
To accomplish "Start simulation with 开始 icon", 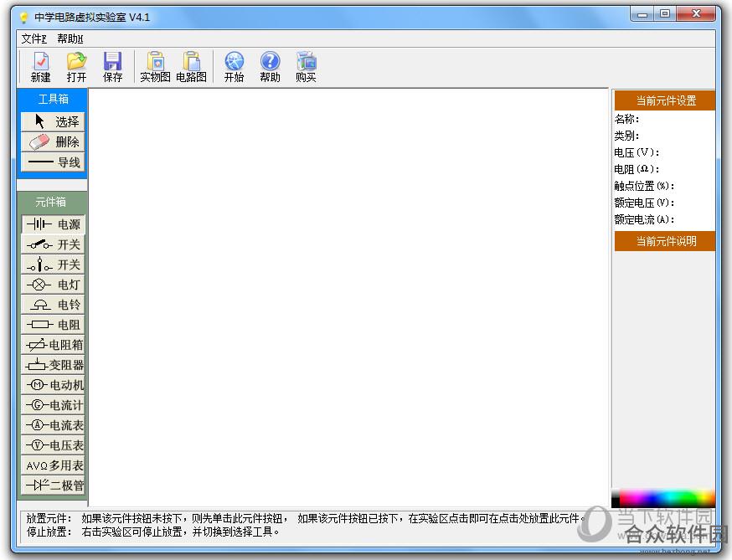I will 234,68.
